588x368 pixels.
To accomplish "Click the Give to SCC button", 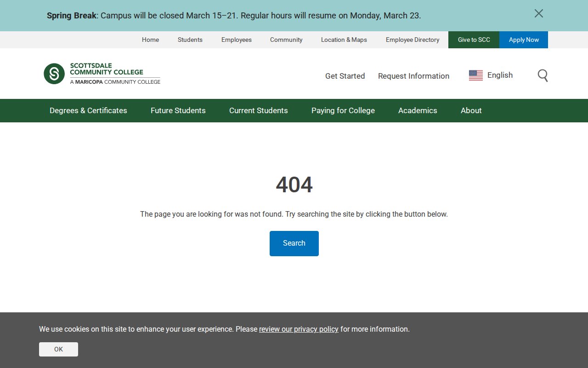I will [474, 40].
